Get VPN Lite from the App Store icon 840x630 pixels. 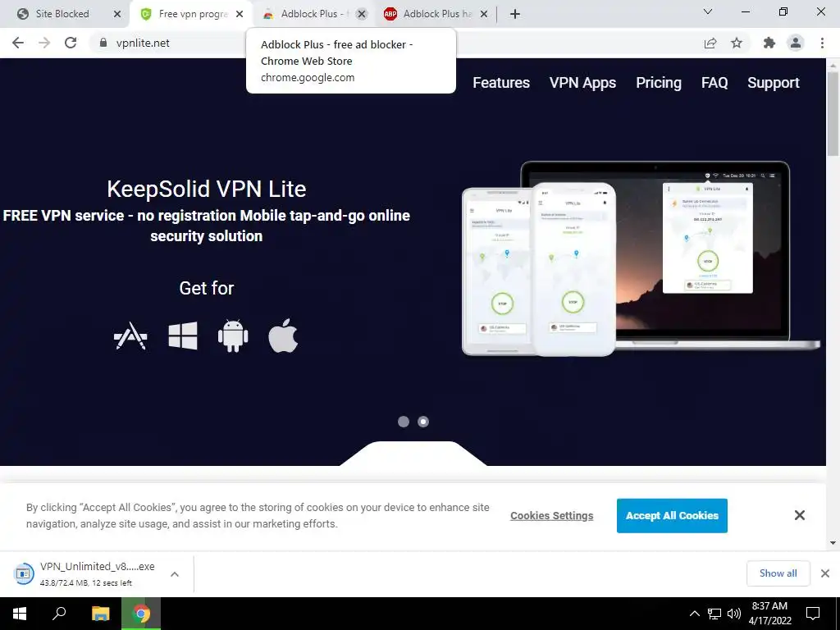click(130, 336)
